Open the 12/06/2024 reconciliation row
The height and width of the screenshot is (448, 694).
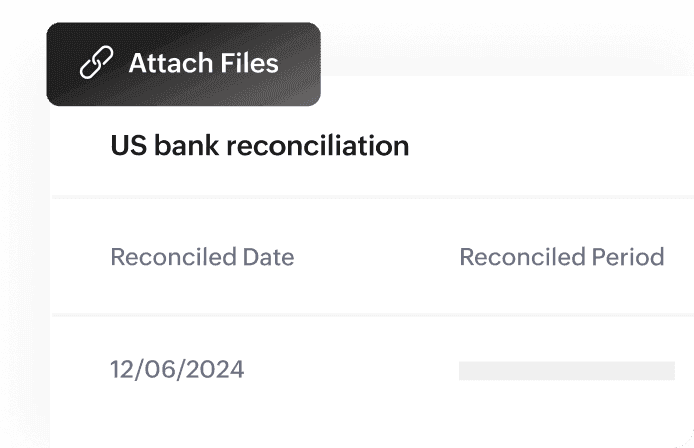point(177,370)
